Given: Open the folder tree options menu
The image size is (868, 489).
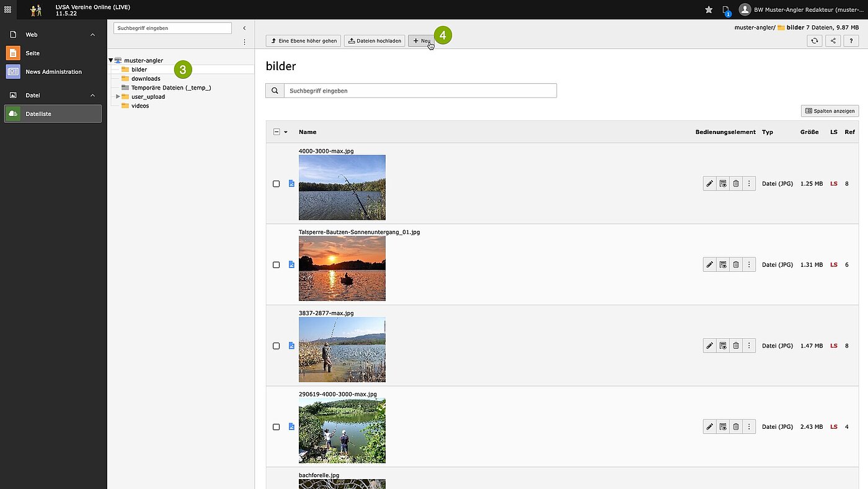Looking at the screenshot, I should click(244, 42).
